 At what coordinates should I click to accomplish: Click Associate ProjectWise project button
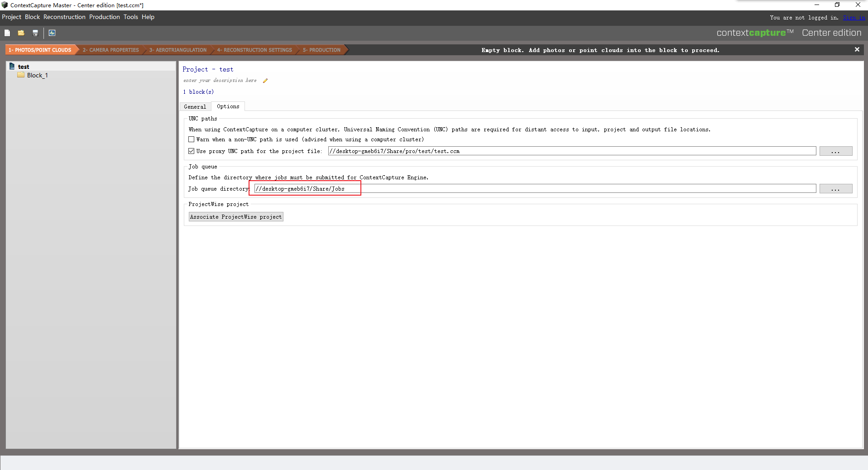pyautogui.click(x=236, y=217)
